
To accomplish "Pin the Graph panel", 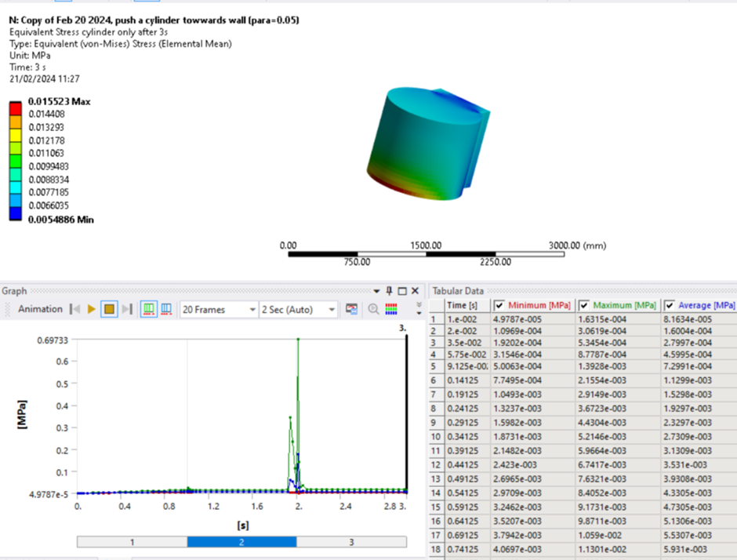I will click(x=389, y=290).
